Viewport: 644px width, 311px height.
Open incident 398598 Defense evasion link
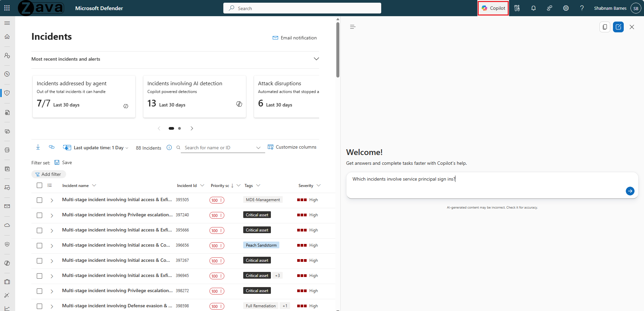[117, 306]
